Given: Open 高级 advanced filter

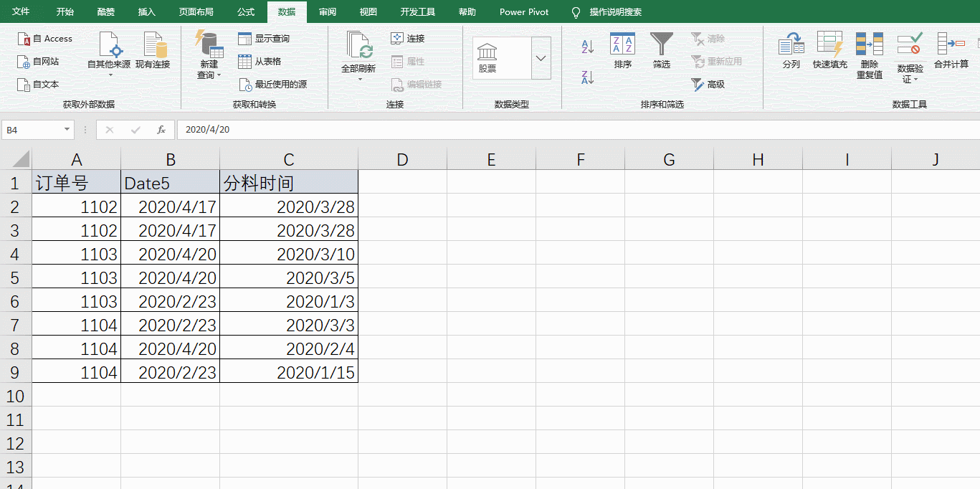Looking at the screenshot, I should 708,85.
